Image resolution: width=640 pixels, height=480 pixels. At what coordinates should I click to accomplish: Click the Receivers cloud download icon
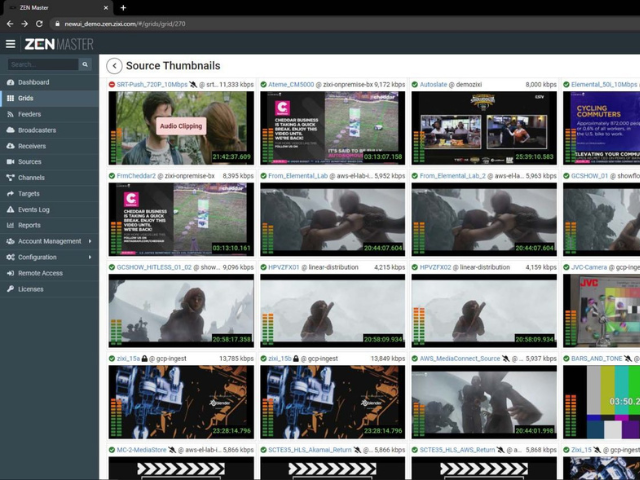coord(11,146)
